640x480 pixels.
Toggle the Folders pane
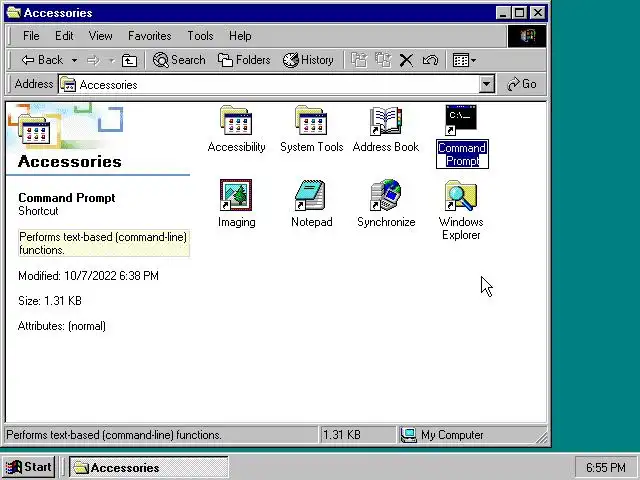tap(244, 60)
